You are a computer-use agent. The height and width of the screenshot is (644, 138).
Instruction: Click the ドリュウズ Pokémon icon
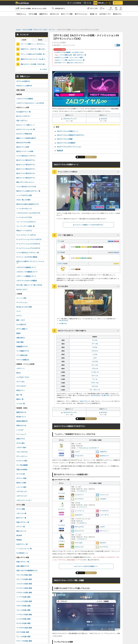61,489
